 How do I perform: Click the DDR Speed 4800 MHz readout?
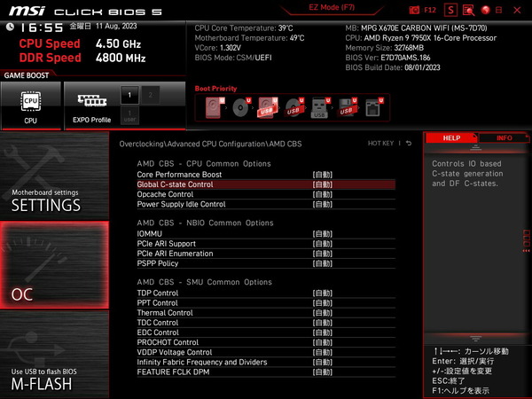click(x=82, y=58)
